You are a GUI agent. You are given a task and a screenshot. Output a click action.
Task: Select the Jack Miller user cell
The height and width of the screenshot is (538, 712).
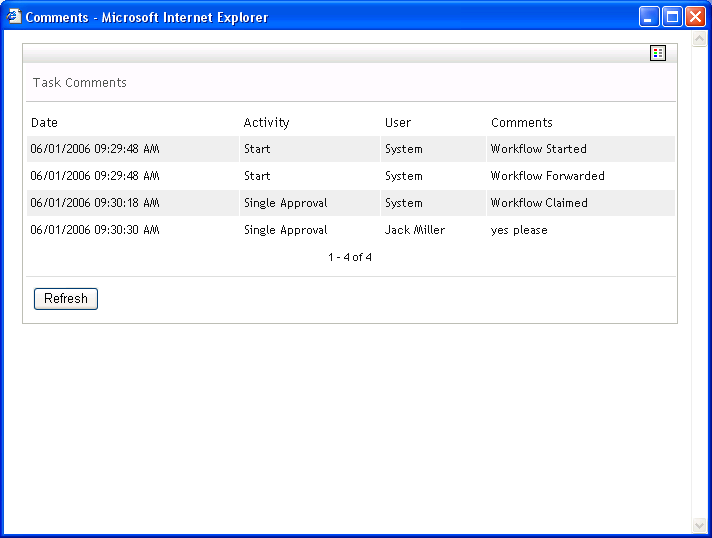[x=415, y=230]
